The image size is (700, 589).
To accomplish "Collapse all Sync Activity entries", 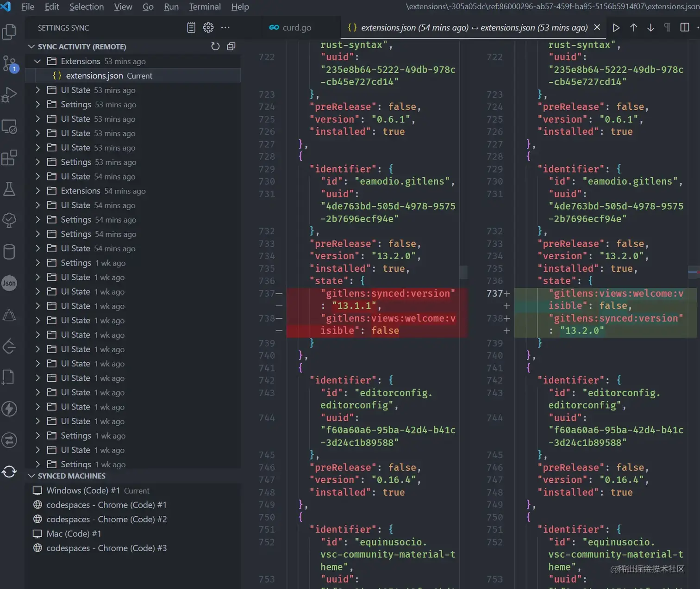I will pos(231,46).
